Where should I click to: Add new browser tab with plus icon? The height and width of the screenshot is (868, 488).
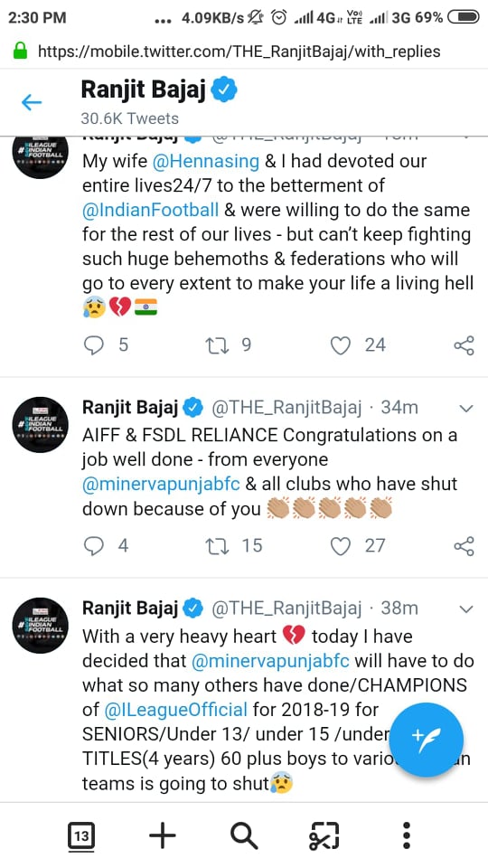click(x=163, y=835)
